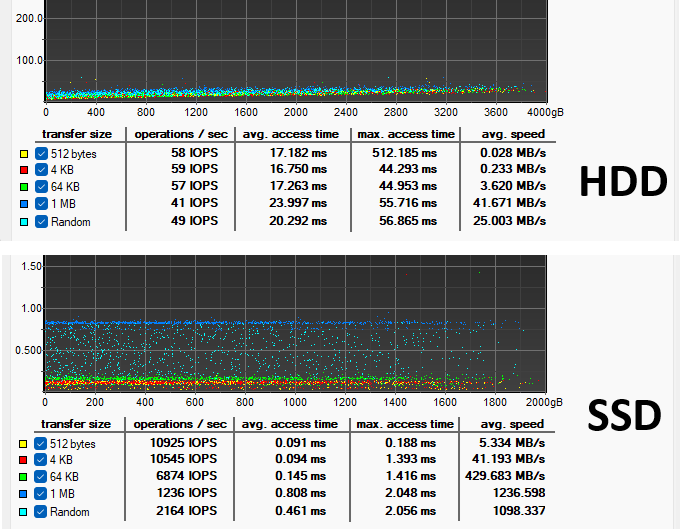Viewport: 680px width, 529px height.
Task: Click the '512.185 ms' max access time
Action: (x=404, y=153)
